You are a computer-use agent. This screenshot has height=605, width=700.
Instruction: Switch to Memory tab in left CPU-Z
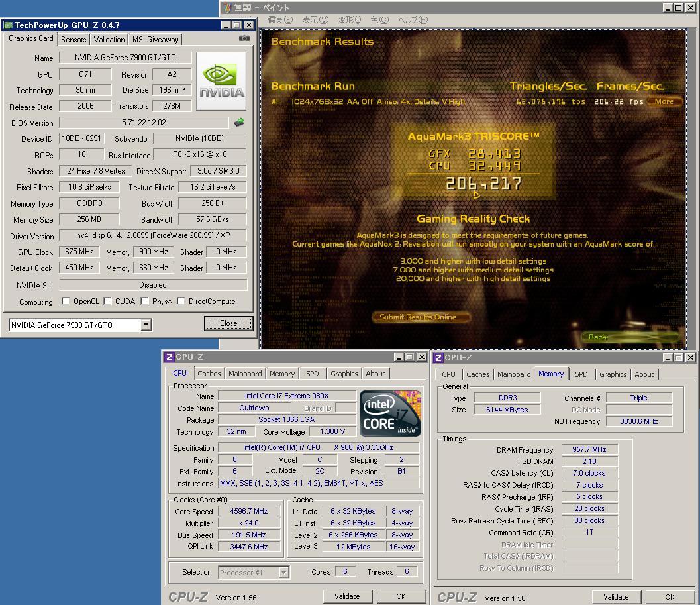(x=281, y=374)
